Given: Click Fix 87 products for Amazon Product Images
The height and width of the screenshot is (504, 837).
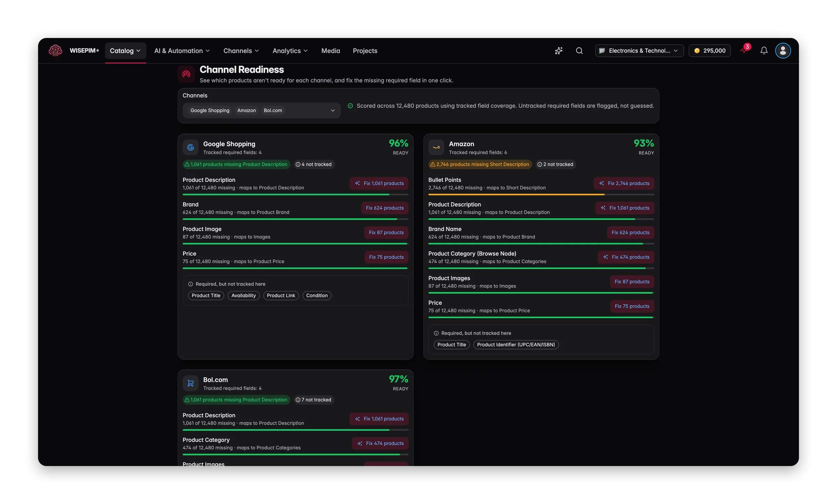Looking at the screenshot, I should point(632,281).
